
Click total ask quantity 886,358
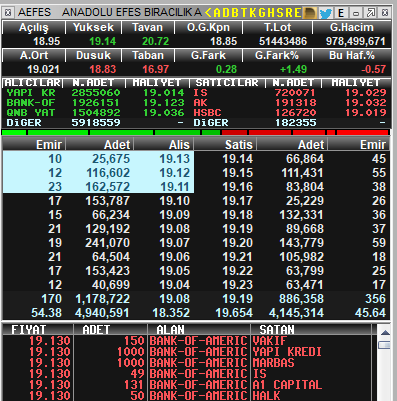[301, 299]
